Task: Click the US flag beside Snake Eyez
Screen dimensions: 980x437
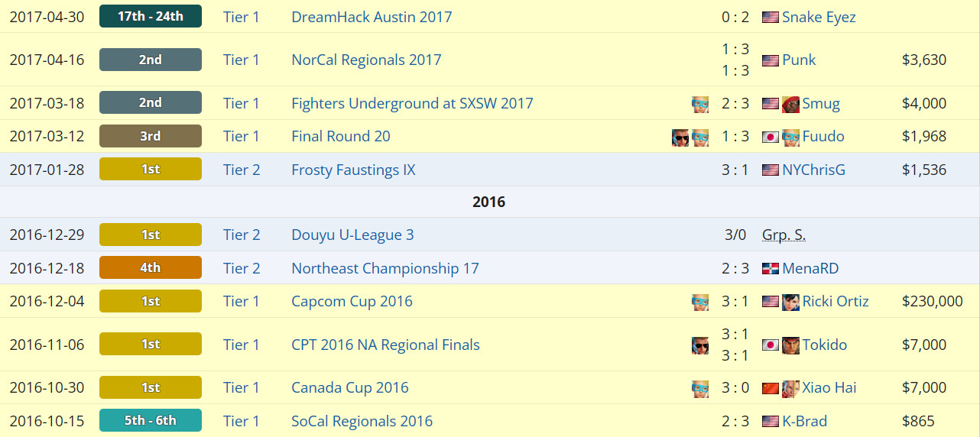Action: point(771,17)
